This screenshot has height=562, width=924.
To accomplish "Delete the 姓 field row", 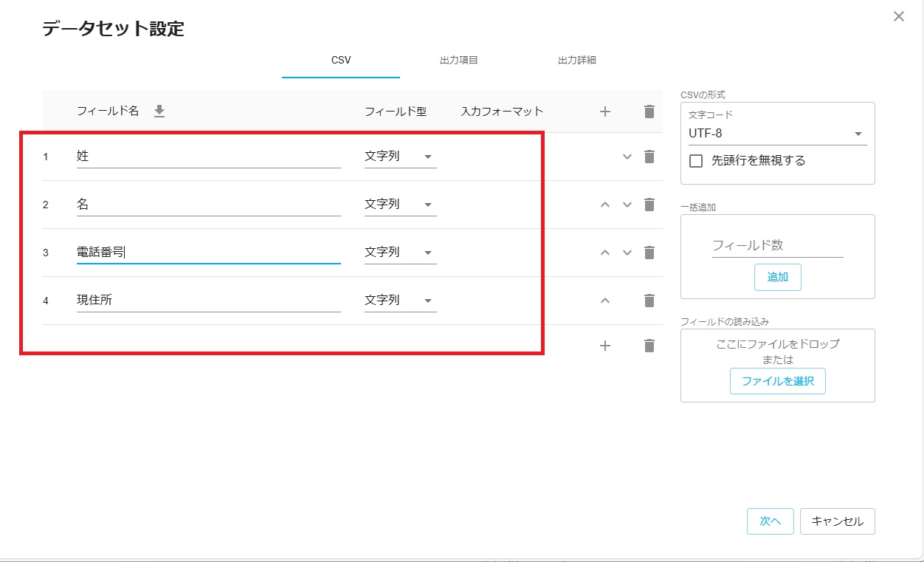I will pos(649,157).
